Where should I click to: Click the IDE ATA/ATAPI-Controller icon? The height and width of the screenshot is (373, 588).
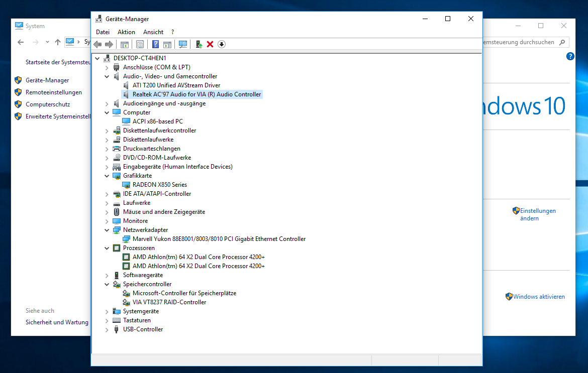coord(117,194)
